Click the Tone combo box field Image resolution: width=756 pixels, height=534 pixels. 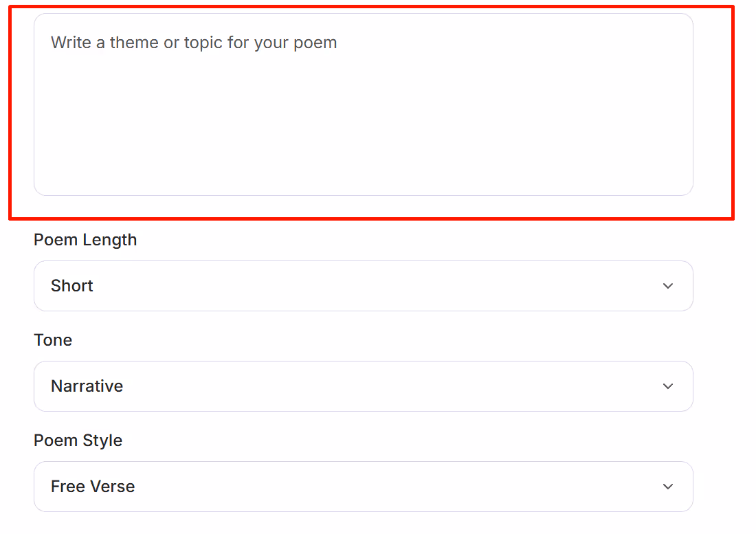pyautogui.click(x=364, y=386)
